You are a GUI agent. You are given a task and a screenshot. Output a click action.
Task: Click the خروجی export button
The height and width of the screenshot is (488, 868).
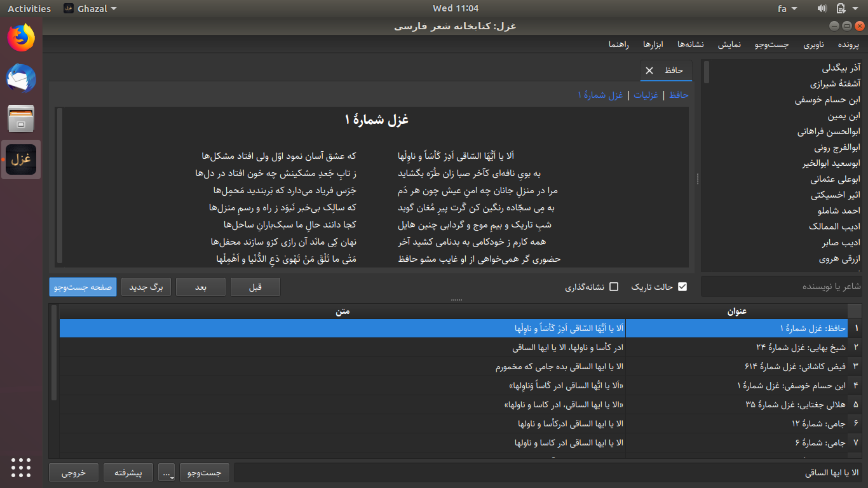pyautogui.click(x=74, y=473)
